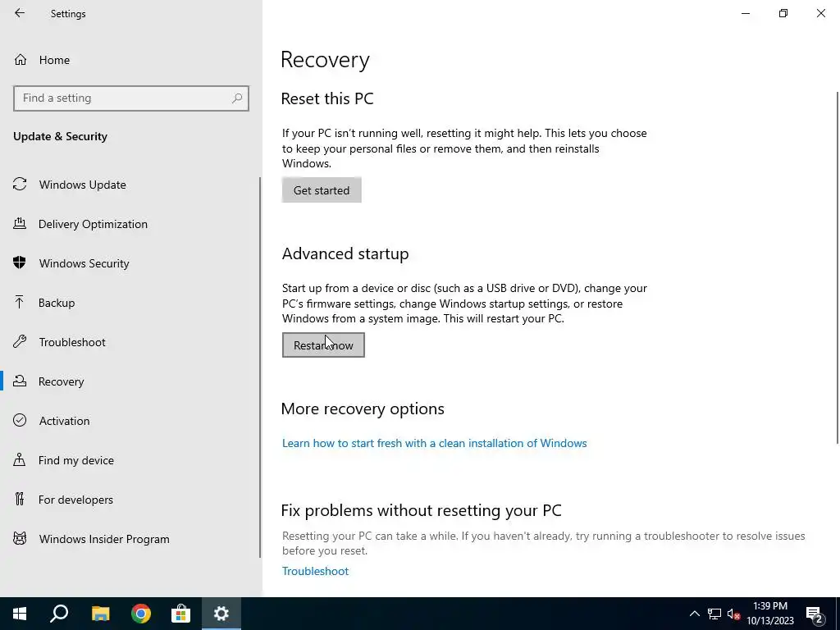
Task: Click the Advanced startup heading
Action: coord(345,253)
